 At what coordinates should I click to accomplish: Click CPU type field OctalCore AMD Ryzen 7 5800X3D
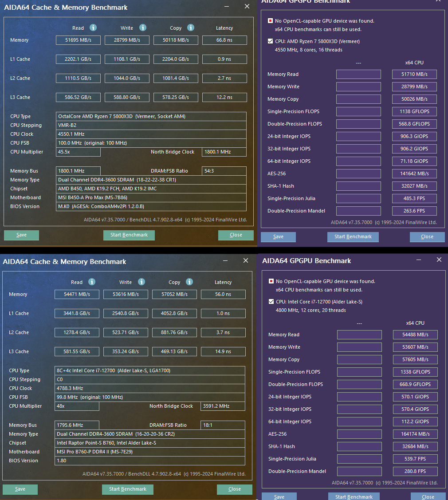point(151,116)
